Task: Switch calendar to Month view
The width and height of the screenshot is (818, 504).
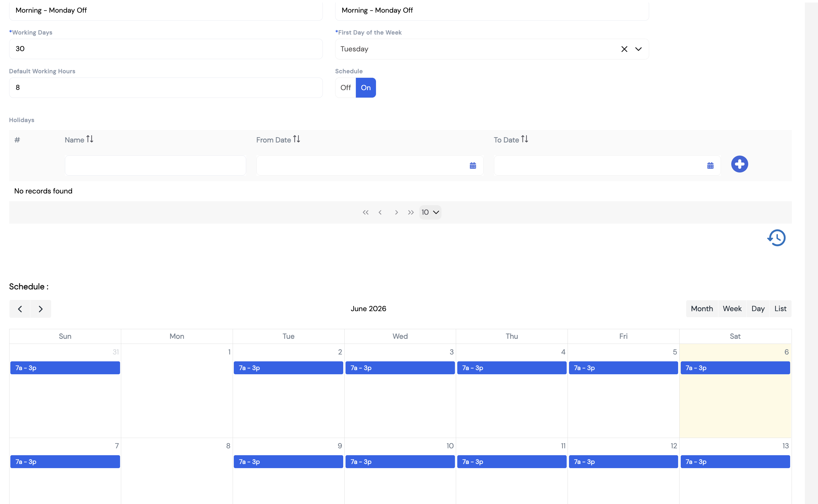Action: (702, 309)
